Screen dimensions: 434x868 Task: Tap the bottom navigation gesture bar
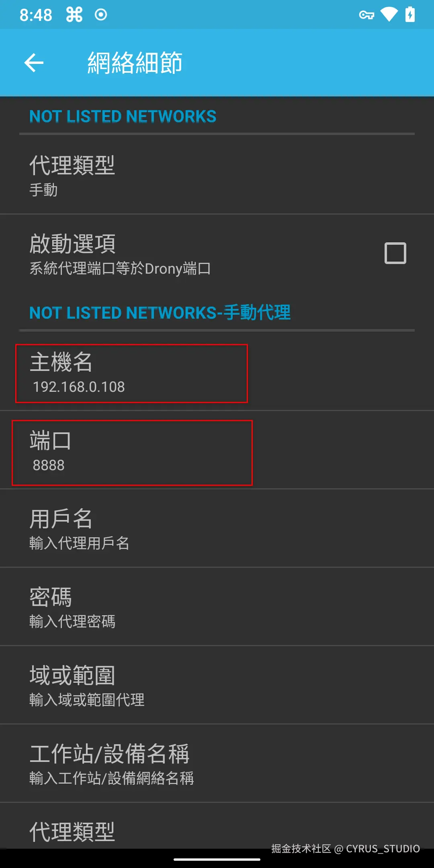(x=217, y=860)
